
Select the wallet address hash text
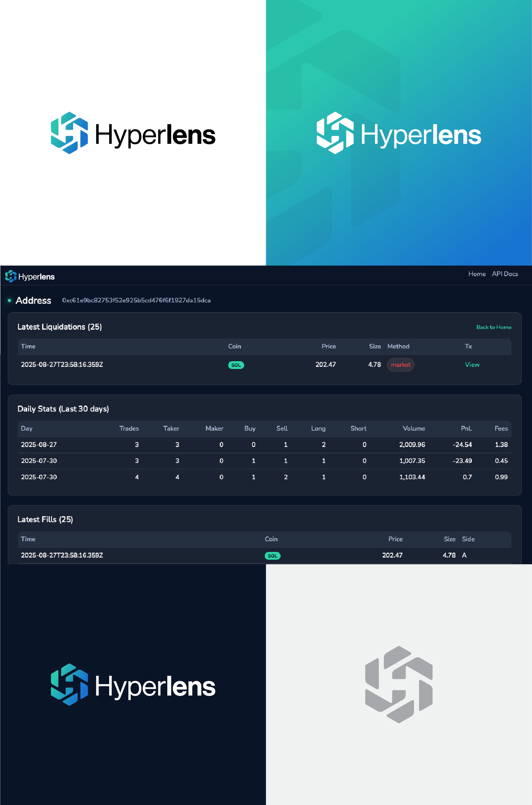(136, 300)
